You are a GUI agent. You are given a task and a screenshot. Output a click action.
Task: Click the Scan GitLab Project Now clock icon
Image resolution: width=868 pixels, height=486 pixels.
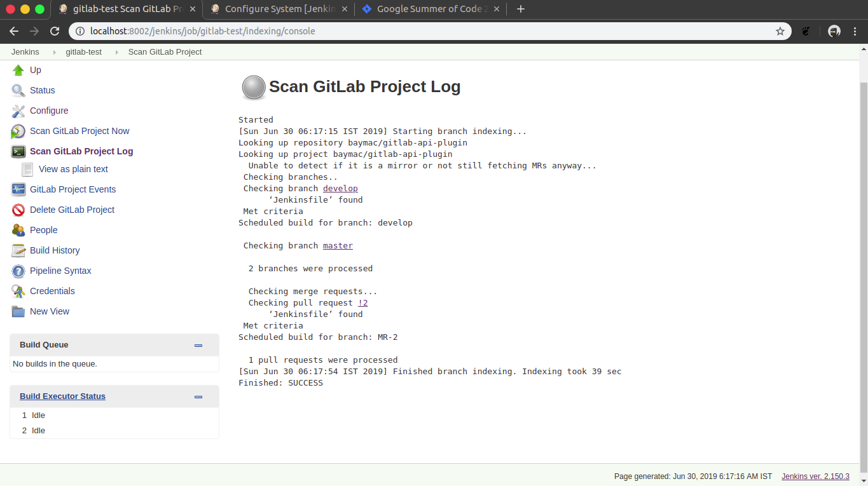pos(18,131)
